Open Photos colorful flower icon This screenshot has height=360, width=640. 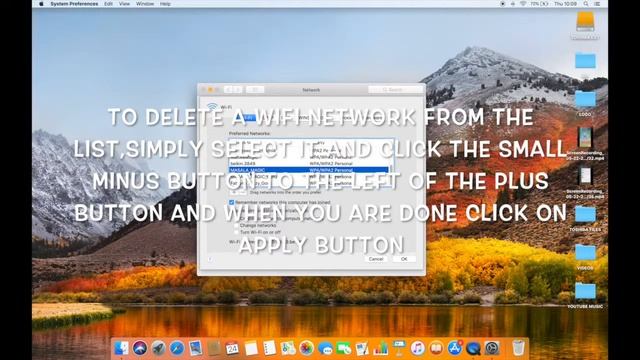(x=306, y=348)
